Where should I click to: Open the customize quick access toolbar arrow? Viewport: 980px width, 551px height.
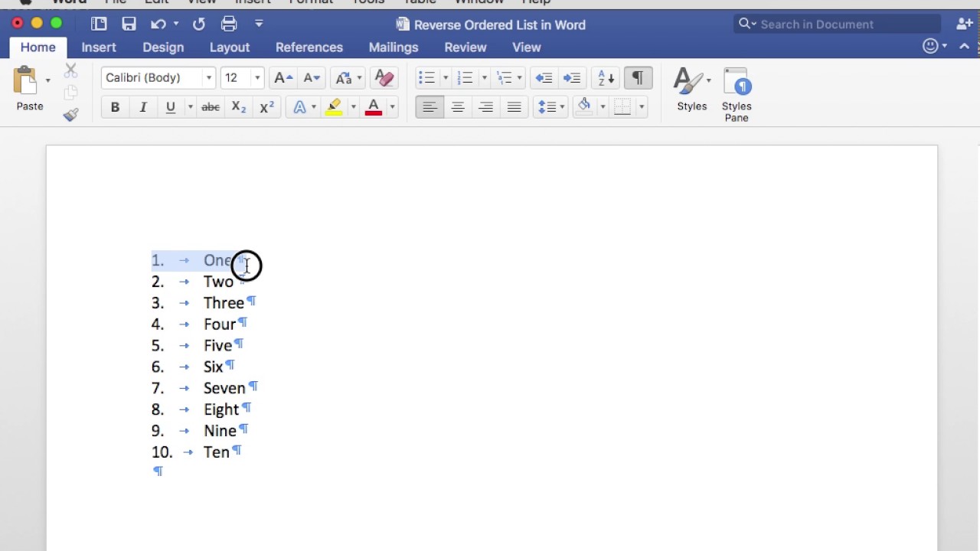[259, 24]
